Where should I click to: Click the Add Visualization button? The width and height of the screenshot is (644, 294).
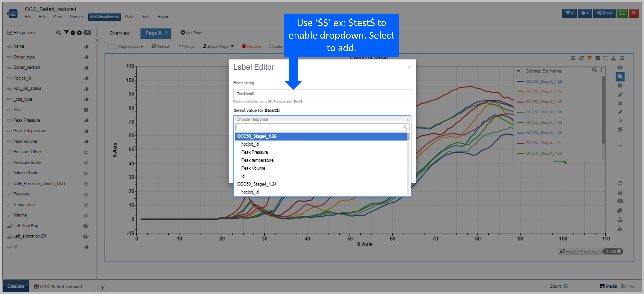(x=104, y=17)
